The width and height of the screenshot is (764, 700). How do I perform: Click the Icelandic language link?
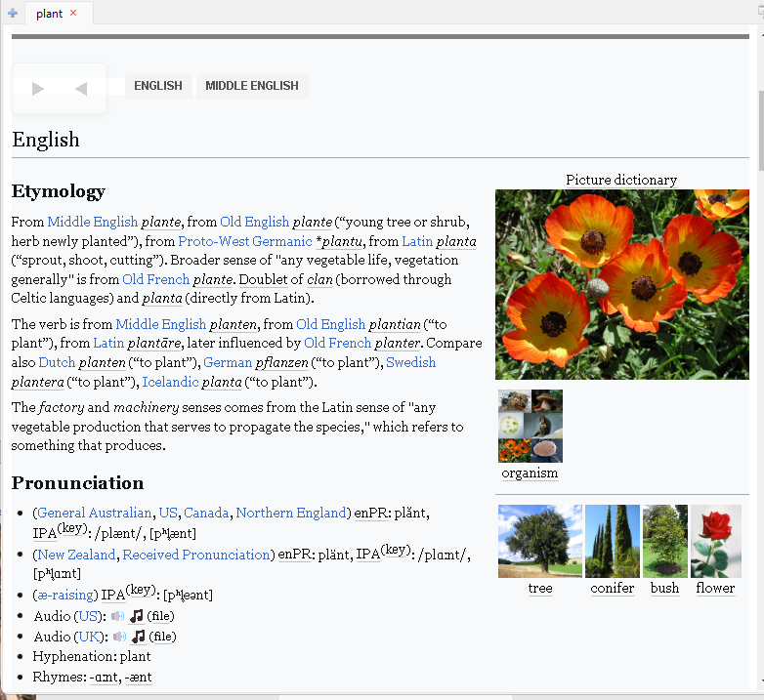coord(170,382)
